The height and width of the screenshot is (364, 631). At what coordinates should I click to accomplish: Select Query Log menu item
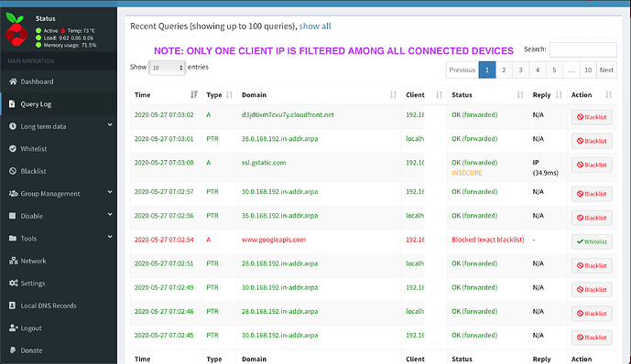[x=59, y=104]
